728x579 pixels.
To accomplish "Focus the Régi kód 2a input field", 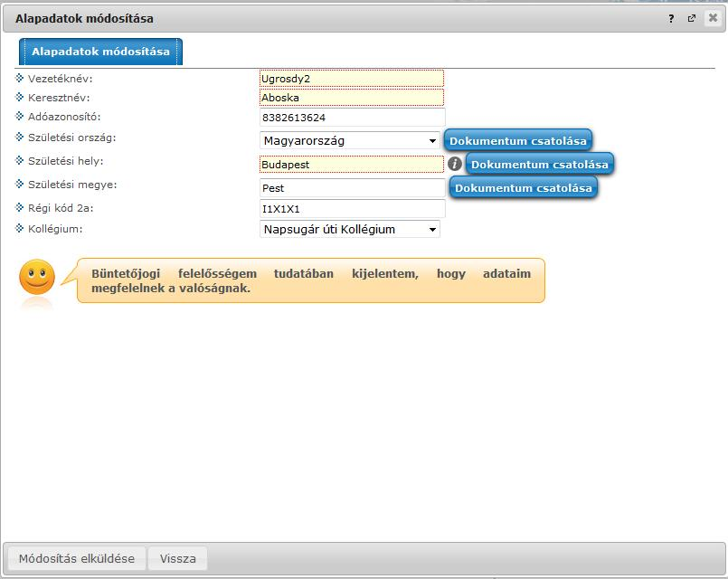I will click(353, 209).
